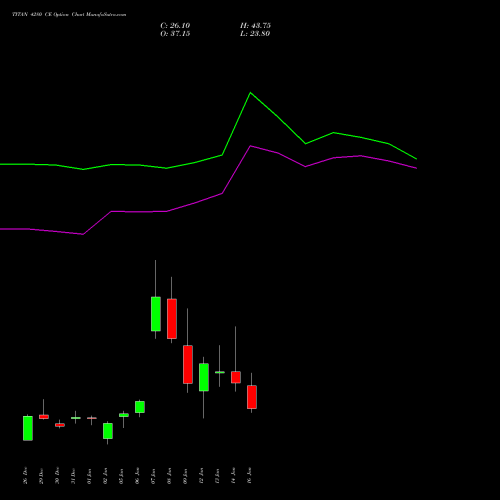The image size is (500, 500).
Task: Click the 07 Jan date label
Action: 154,476
